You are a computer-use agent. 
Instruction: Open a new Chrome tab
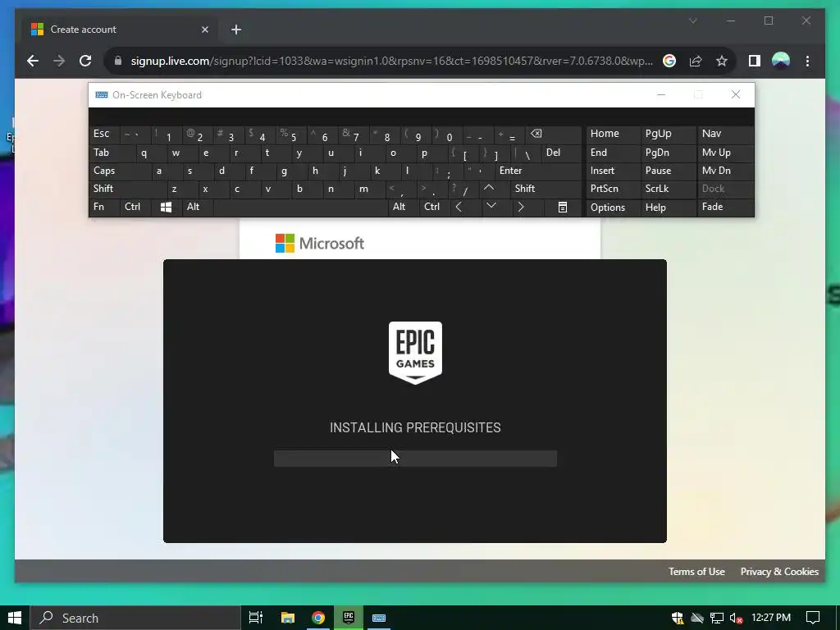coord(236,30)
